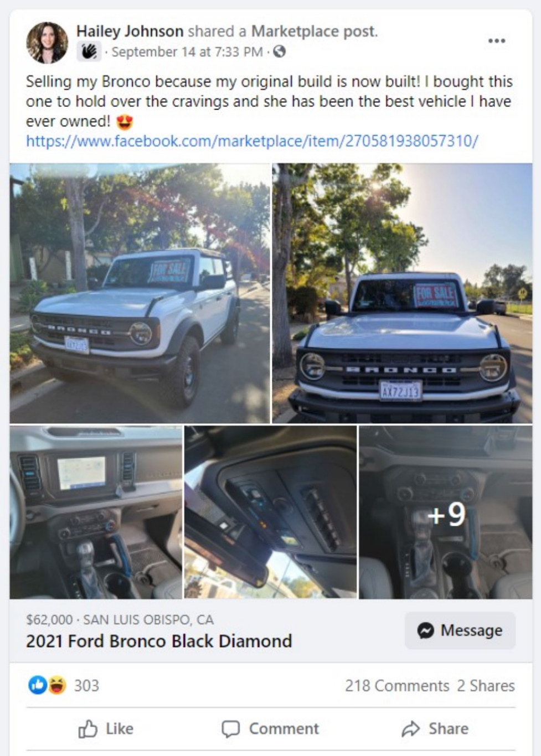Click the September 14 timestamp link

point(187,52)
